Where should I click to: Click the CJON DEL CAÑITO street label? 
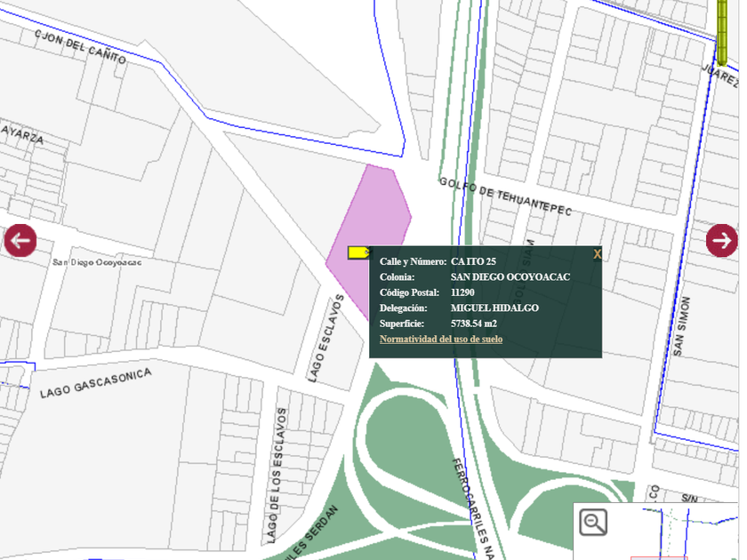(x=81, y=46)
